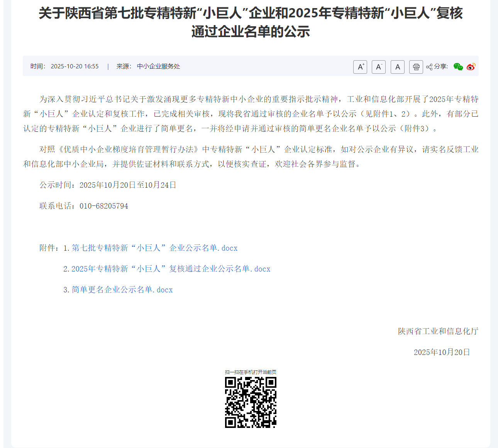Click the QR code for mobile viewing

click(x=251, y=402)
